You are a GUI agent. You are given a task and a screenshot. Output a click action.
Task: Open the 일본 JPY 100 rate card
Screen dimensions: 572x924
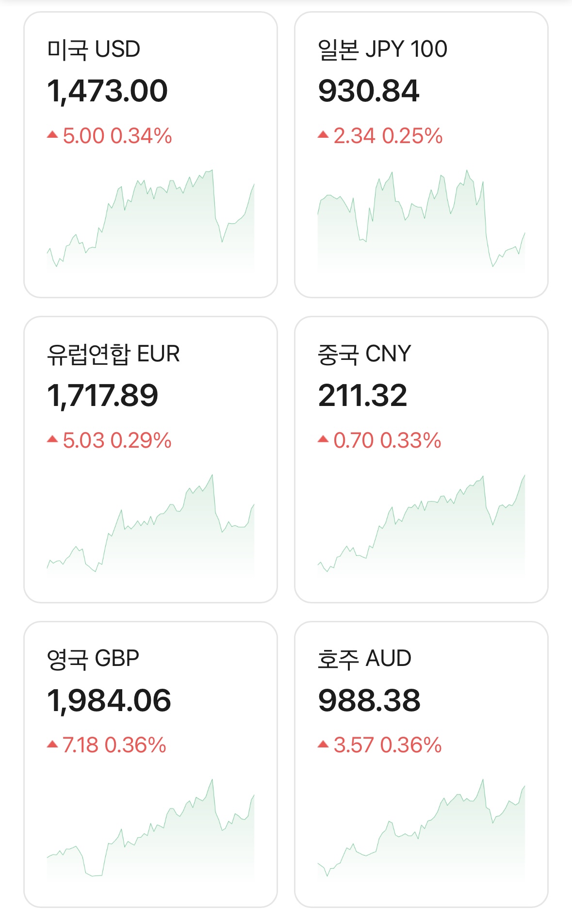(x=421, y=154)
